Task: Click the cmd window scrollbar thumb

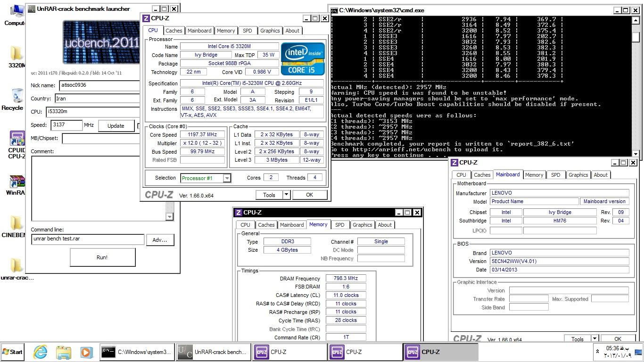Action: (x=636, y=36)
